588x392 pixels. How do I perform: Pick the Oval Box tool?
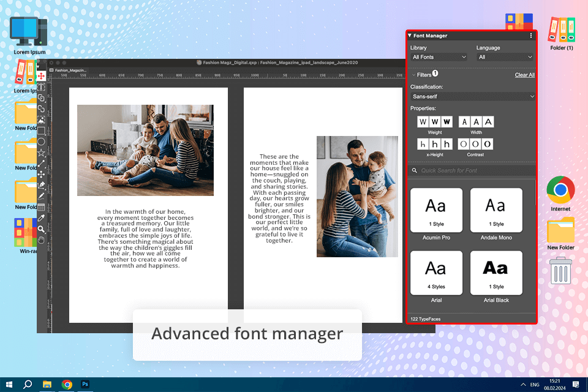tap(41, 141)
